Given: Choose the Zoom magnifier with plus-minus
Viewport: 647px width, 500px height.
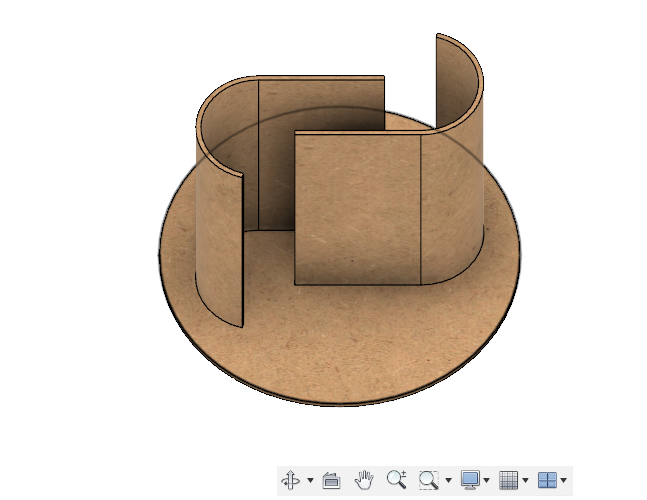Looking at the screenshot, I should [x=397, y=479].
